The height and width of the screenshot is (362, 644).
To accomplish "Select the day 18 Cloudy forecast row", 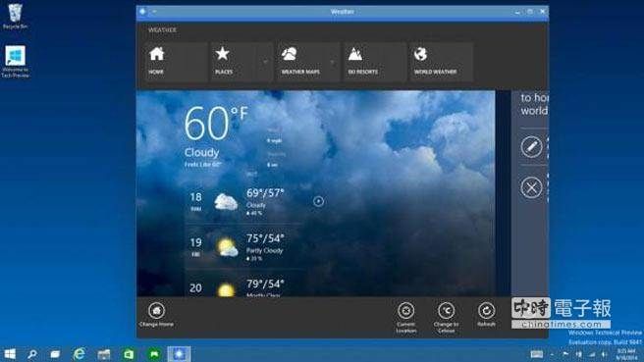I will 244,202.
